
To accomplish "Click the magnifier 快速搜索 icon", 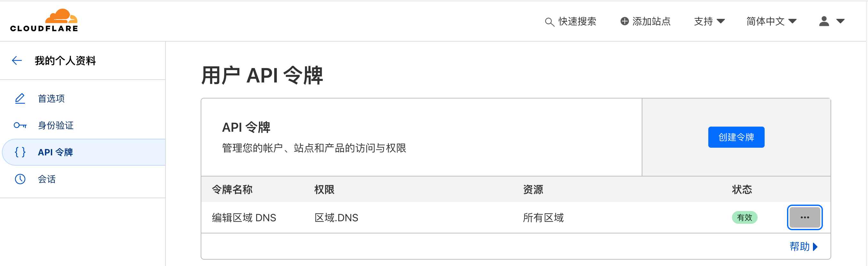I will (x=549, y=22).
